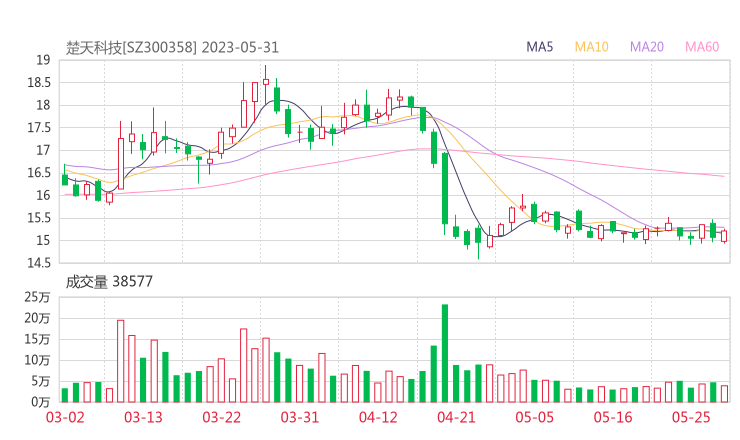
Task: Select the 10万 volume axis label
Action: coord(37,360)
